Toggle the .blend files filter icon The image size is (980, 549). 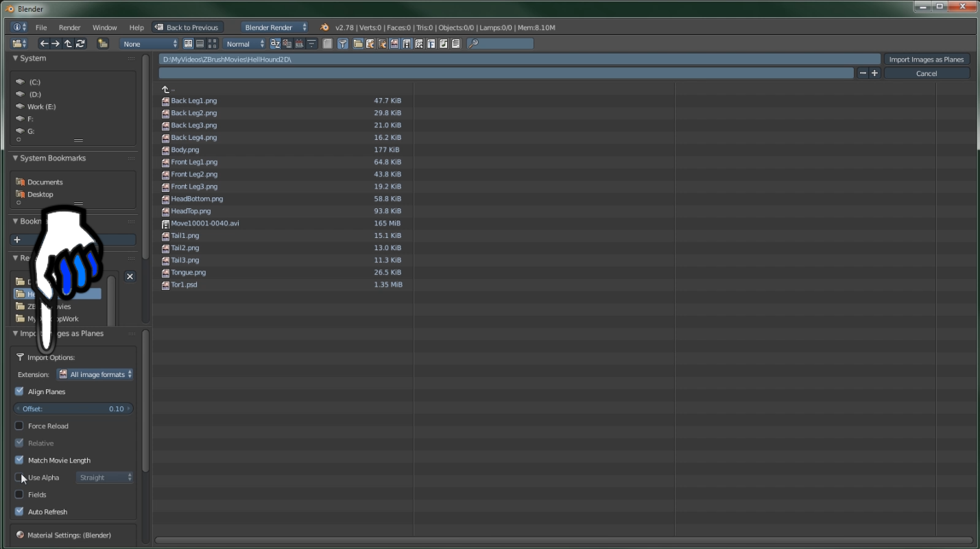click(x=370, y=44)
